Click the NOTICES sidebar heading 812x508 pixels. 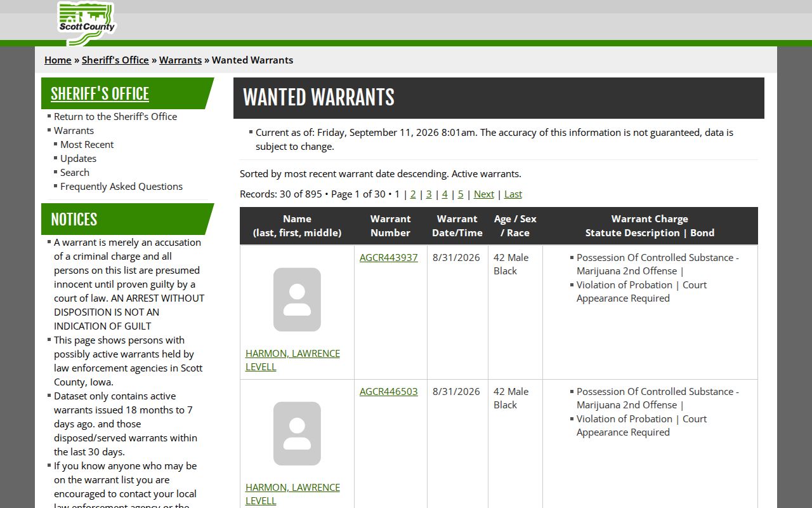pos(74,220)
